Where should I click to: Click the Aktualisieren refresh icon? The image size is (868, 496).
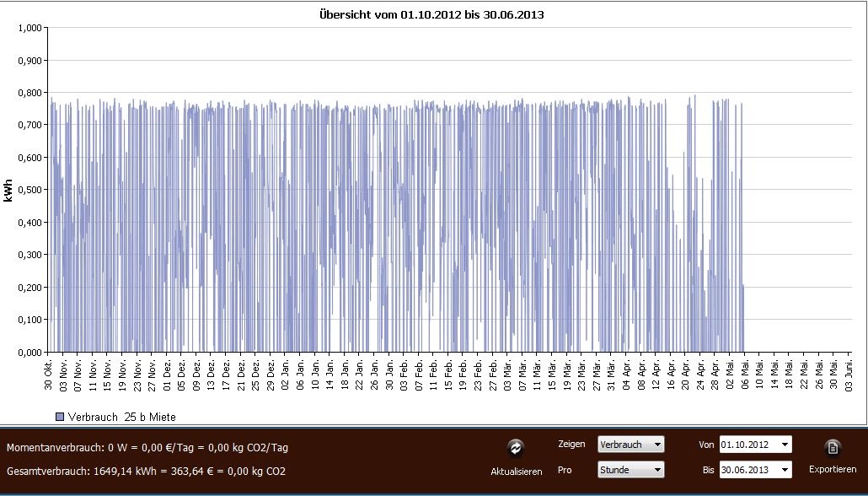tap(516, 448)
